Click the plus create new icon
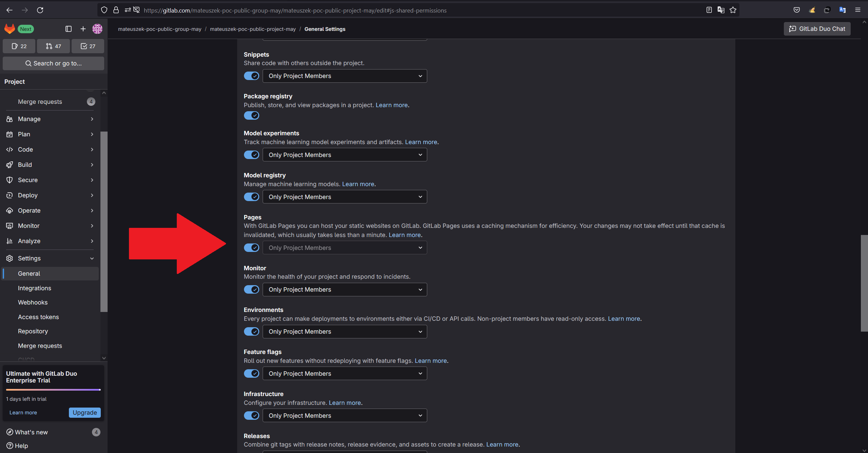 [83, 29]
